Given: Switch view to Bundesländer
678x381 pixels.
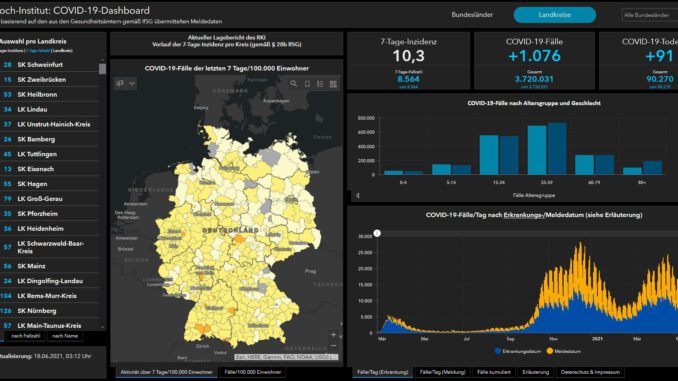Looking at the screenshot, I should [x=472, y=15].
